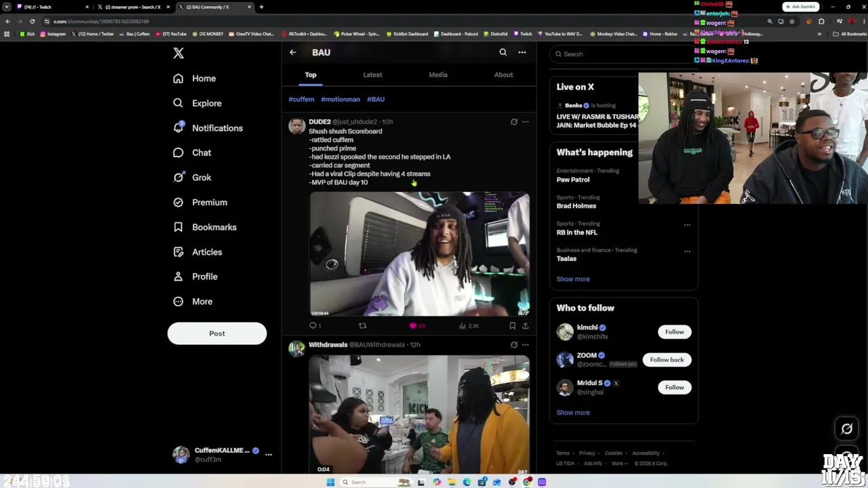Open account menu for CuffemKALLME
The image size is (868, 488).
click(x=269, y=455)
